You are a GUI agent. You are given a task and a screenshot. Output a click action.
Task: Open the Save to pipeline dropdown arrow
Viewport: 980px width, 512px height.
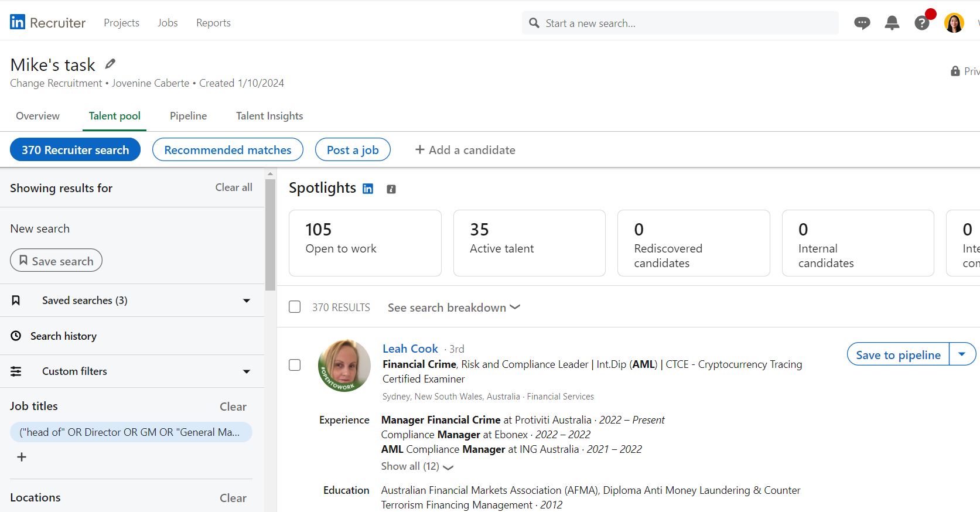962,354
